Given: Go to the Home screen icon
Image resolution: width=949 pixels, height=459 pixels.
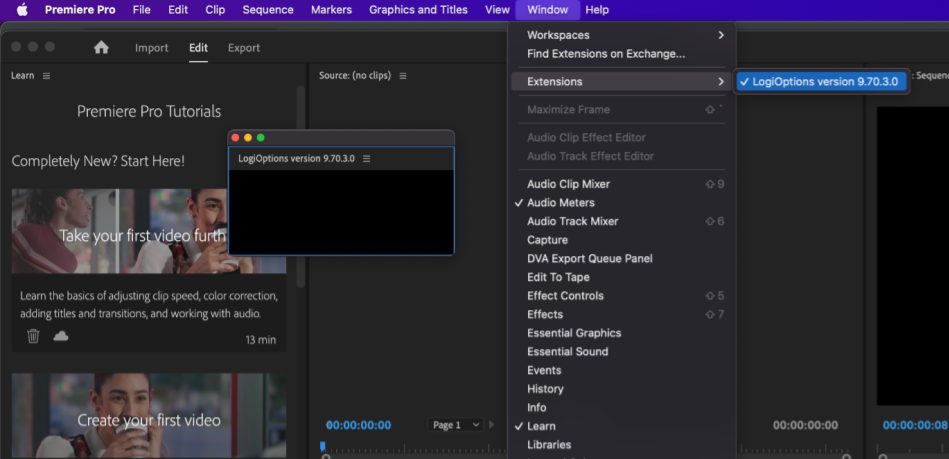Looking at the screenshot, I should pos(101,47).
